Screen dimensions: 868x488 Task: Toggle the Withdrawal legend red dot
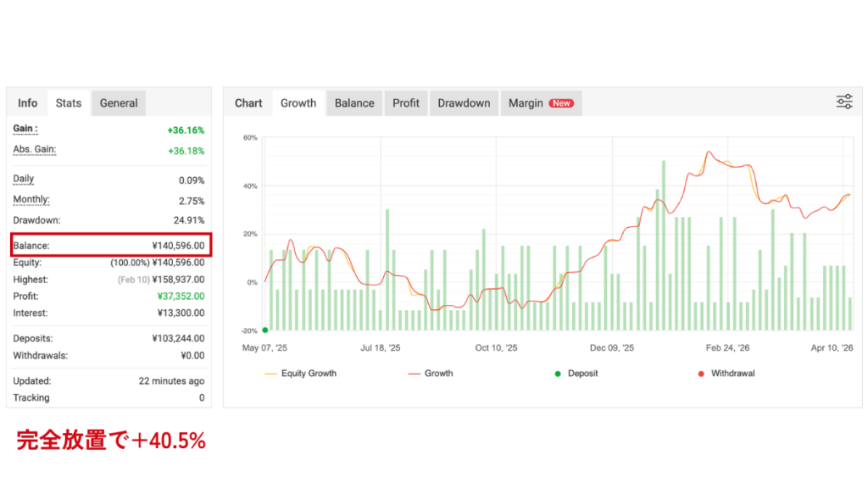pyautogui.click(x=701, y=374)
